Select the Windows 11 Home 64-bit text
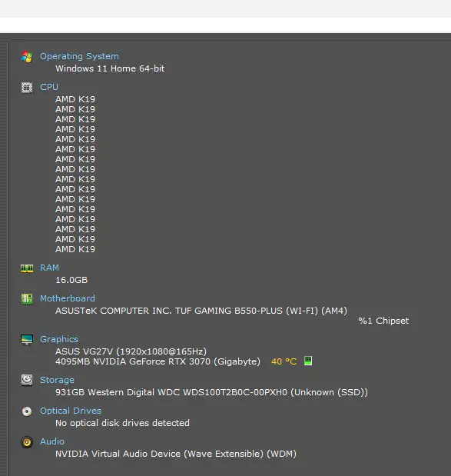The image size is (451, 476). pos(110,68)
